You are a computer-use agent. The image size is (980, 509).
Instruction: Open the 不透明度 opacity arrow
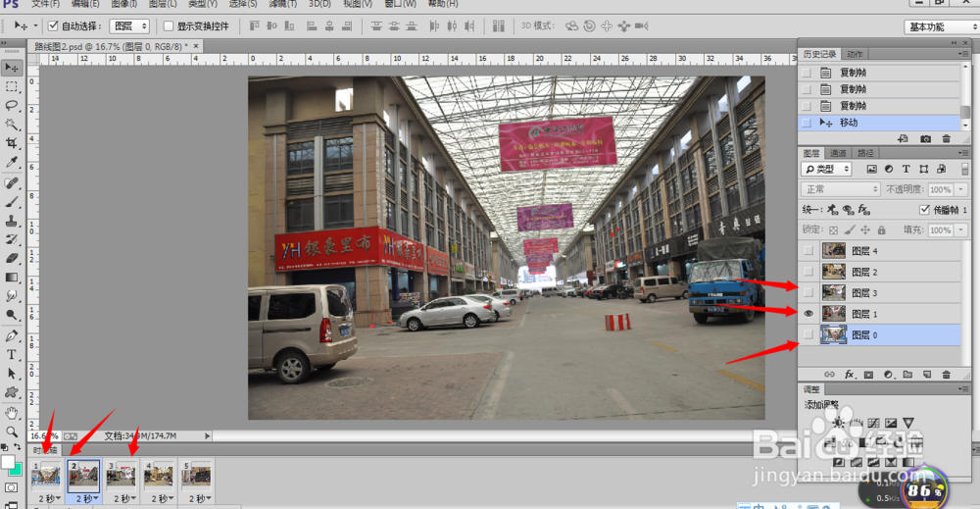960,189
